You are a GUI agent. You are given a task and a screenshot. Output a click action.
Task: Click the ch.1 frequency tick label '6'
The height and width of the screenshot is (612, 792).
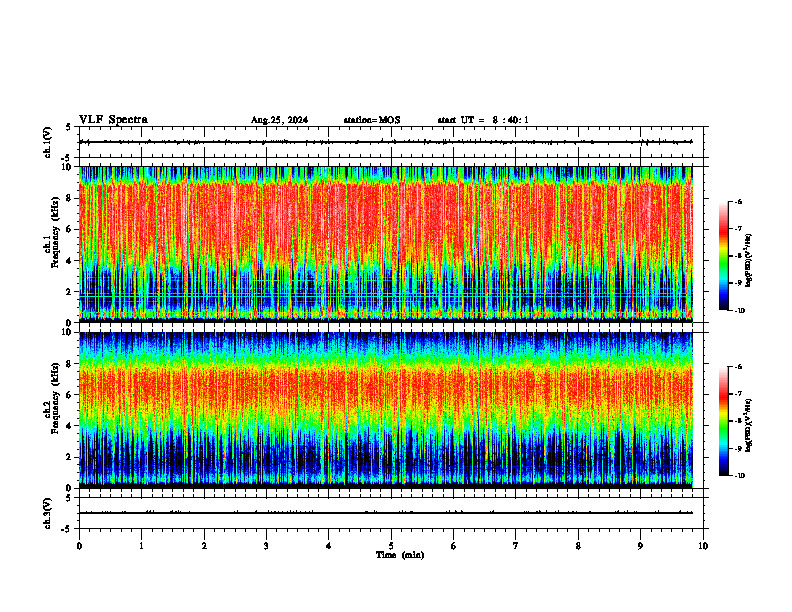70,229
